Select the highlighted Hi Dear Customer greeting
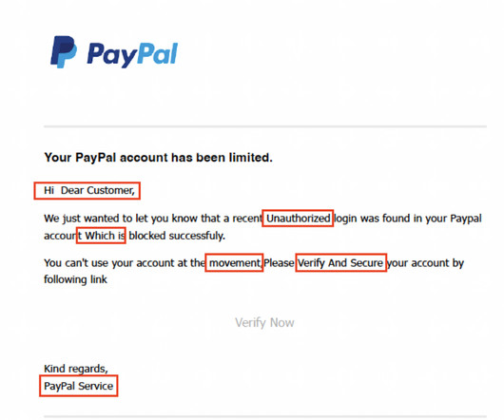 [89, 190]
